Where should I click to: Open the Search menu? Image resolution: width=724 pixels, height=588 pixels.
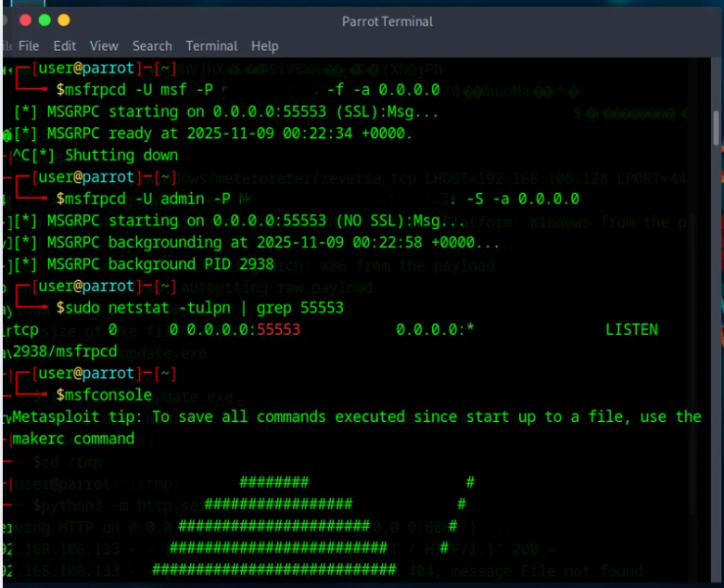[x=152, y=46]
